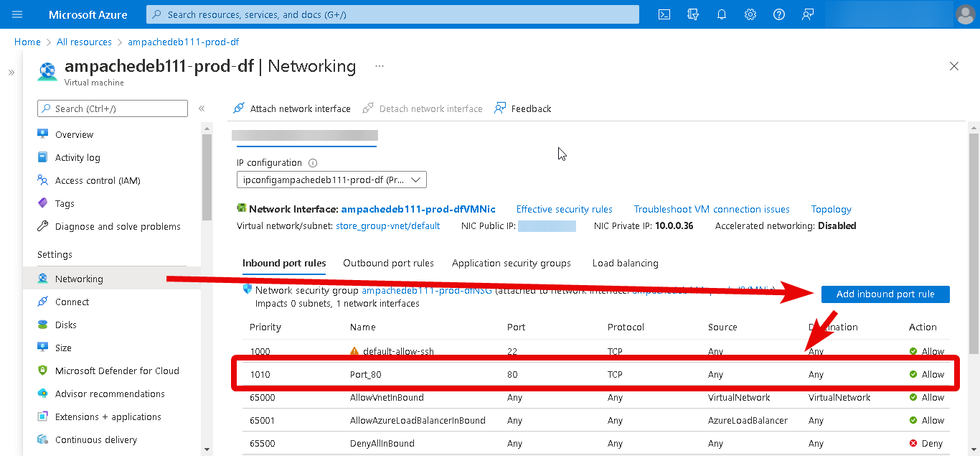This screenshot has height=456, width=980.
Task: Click the IP configuration info icon
Action: pyautogui.click(x=313, y=163)
